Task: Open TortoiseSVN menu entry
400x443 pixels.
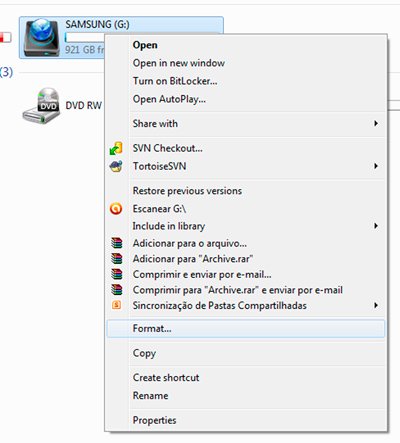Action: (x=246, y=166)
